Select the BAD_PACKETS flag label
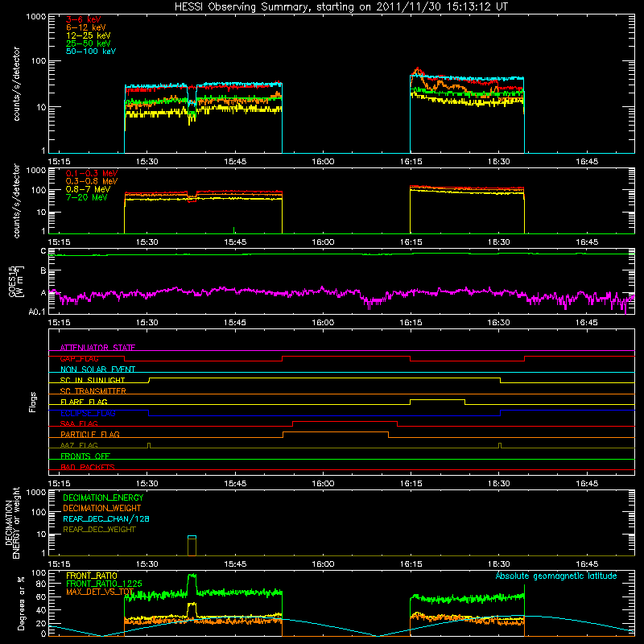 click(88, 467)
